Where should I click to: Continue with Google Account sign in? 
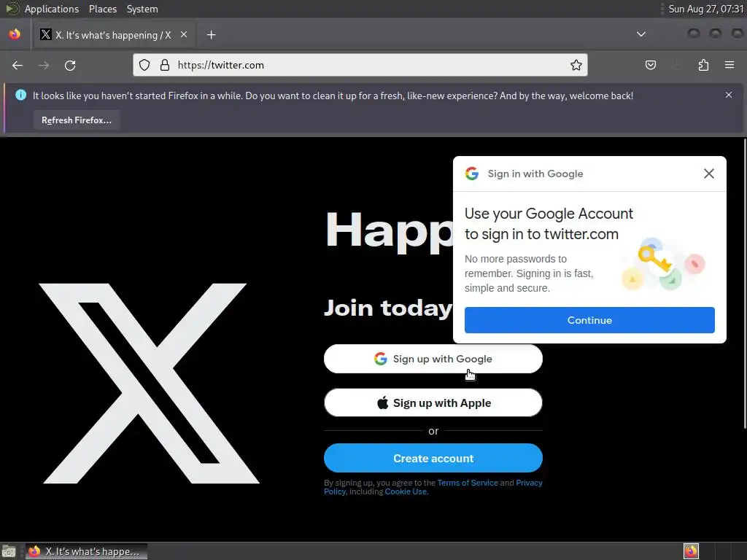[589, 320]
